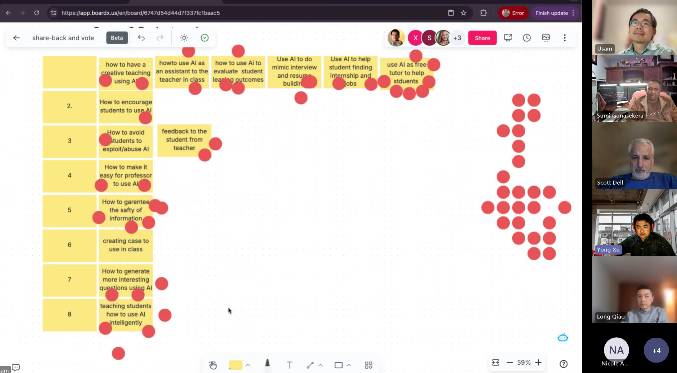Click the pink Share button

pos(482,38)
